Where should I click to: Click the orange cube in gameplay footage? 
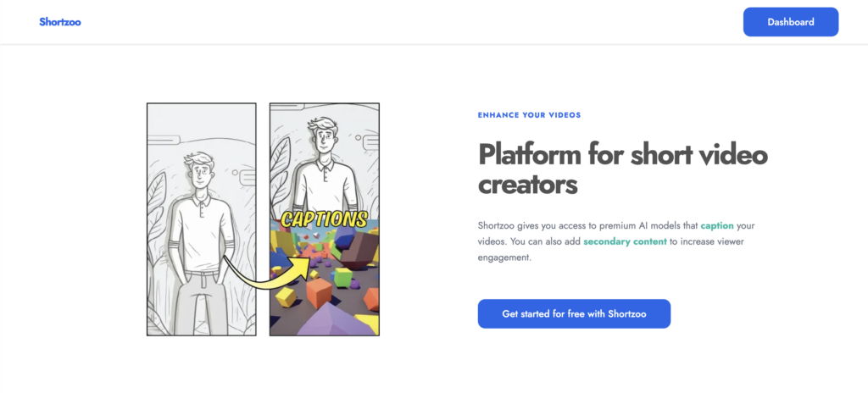[x=319, y=292]
